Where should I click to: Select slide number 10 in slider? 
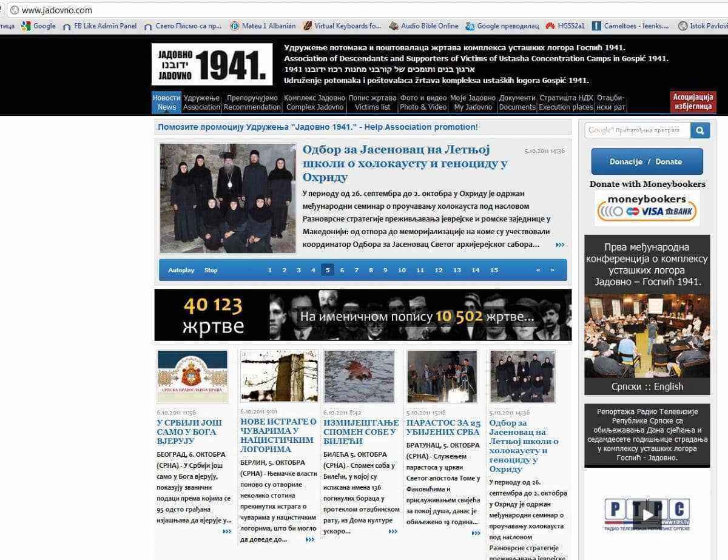(x=402, y=270)
